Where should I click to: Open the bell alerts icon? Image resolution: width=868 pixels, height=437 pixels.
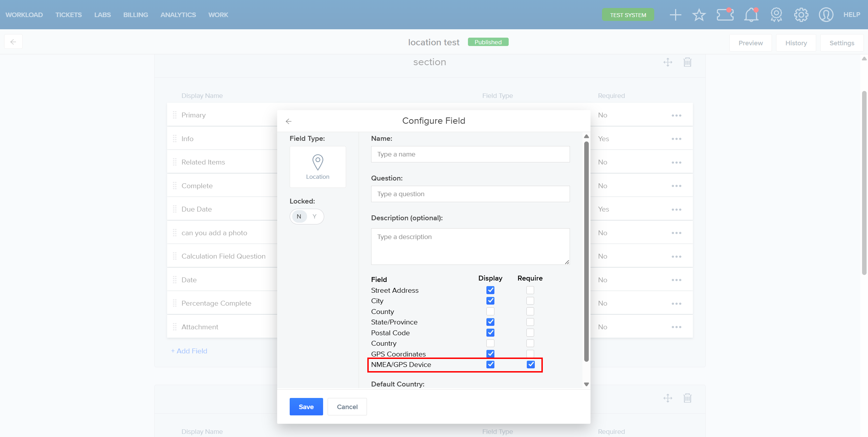coord(751,15)
